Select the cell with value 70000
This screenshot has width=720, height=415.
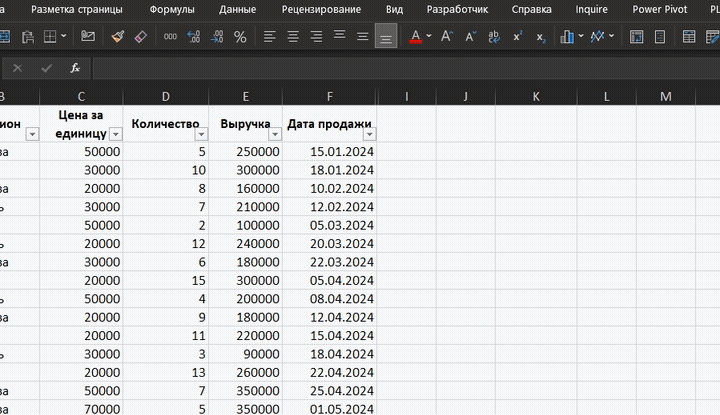[x=81, y=408]
